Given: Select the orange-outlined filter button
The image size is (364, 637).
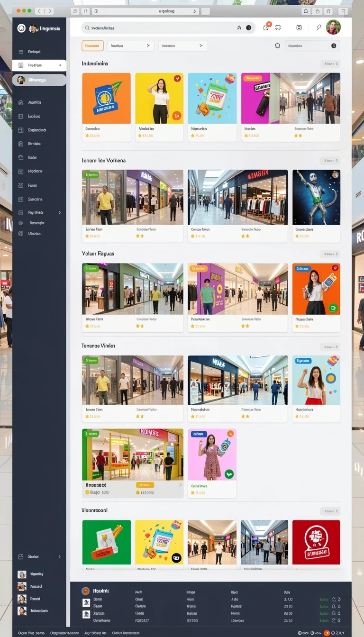Looking at the screenshot, I should point(93,45).
